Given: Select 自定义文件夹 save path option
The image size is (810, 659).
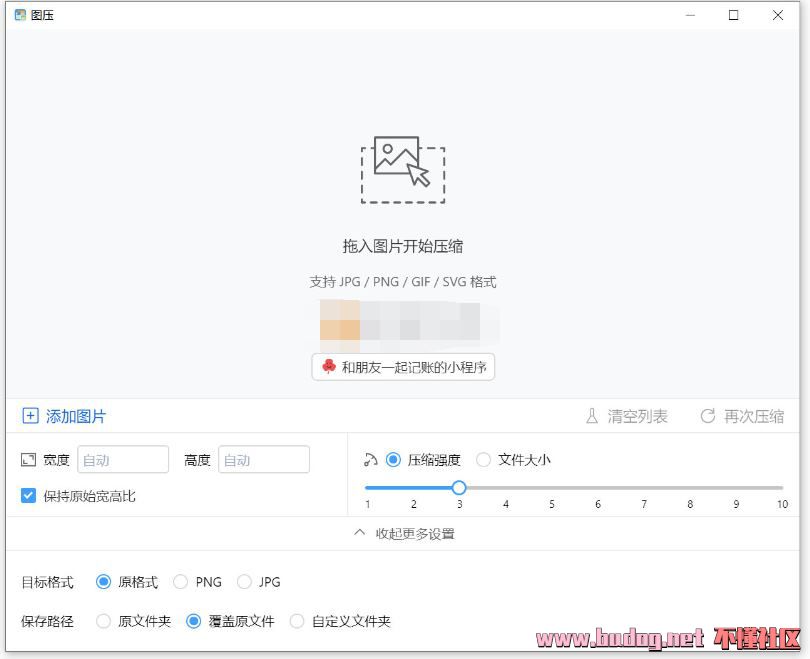Looking at the screenshot, I should (x=297, y=621).
